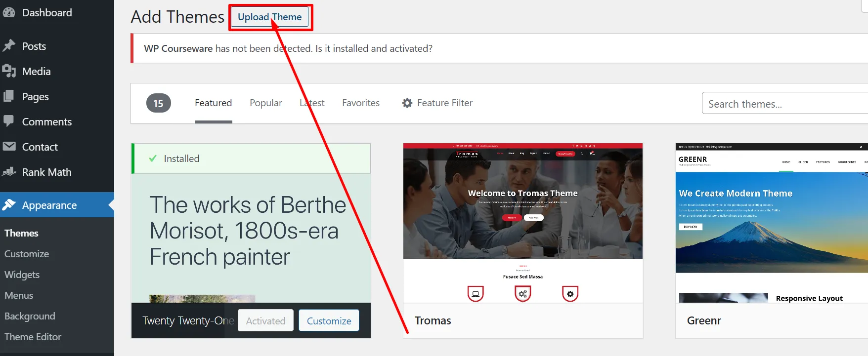Screen dimensions: 868x356
Task: Click the Pages document icon
Action: 8,96
